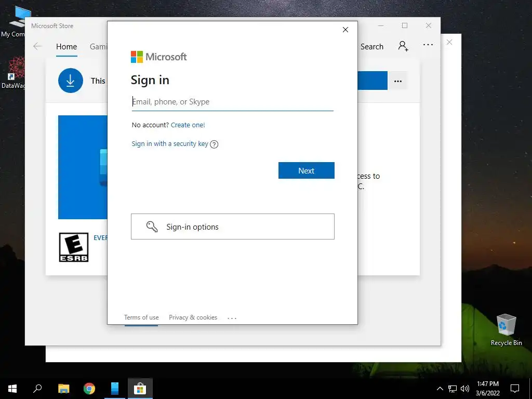The width and height of the screenshot is (532, 399).
Task: Click the Next button
Action: pyautogui.click(x=307, y=170)
